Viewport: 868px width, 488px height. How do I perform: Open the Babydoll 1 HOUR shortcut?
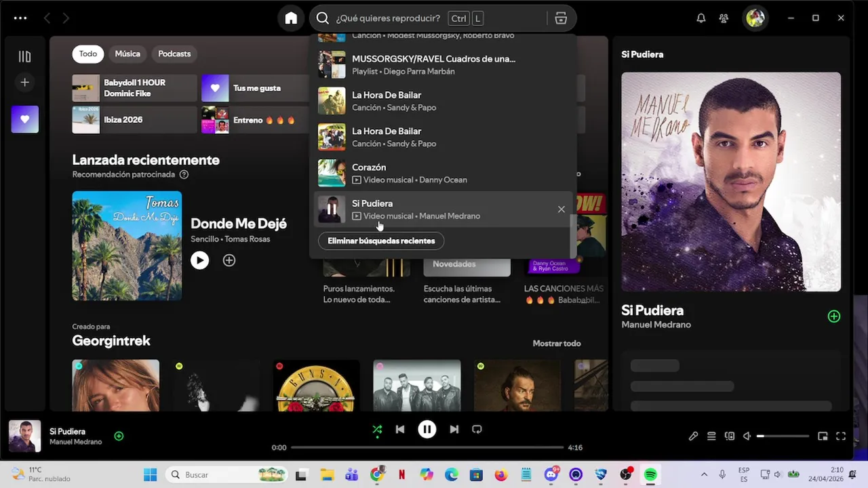click(x=134, y=88)
